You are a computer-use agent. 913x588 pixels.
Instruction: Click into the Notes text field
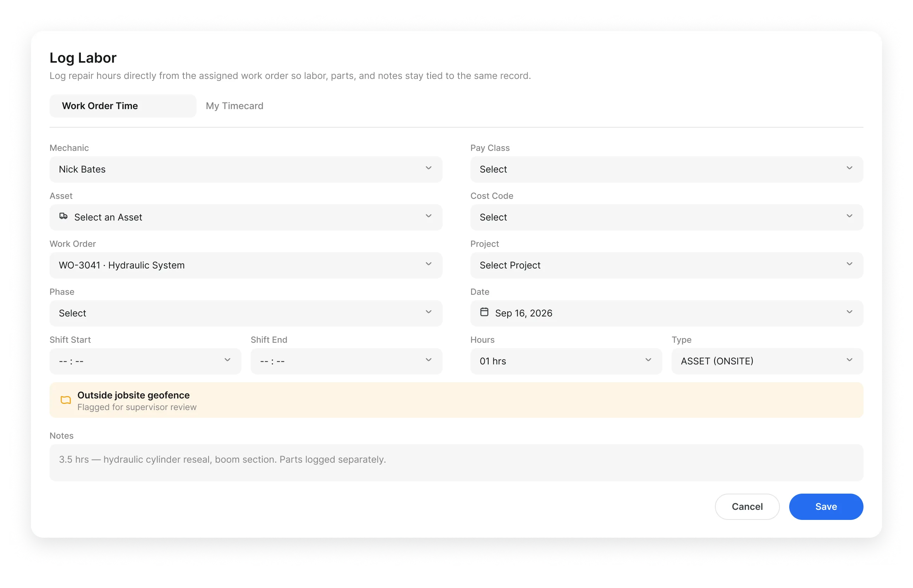tap(456, 463)
